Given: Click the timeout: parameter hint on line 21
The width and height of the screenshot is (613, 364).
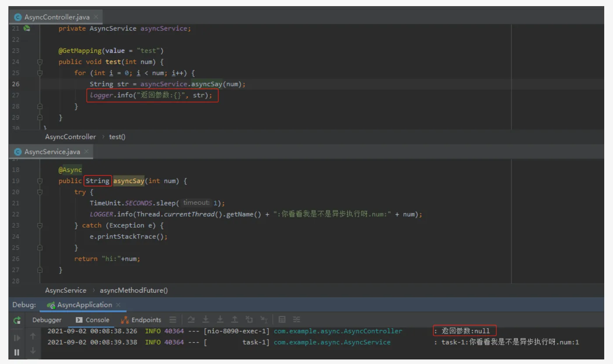Looking at the screenshot, I should pos(197,203).
